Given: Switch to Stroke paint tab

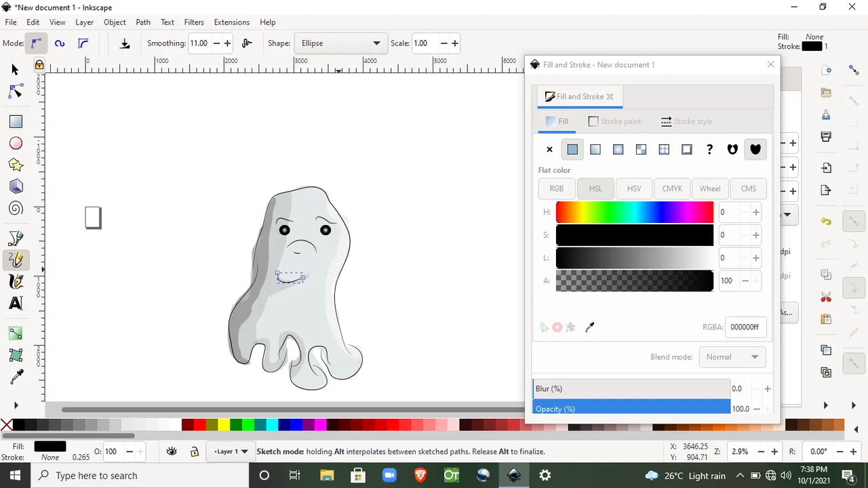Looking at the screenshot, I should 614,121.
